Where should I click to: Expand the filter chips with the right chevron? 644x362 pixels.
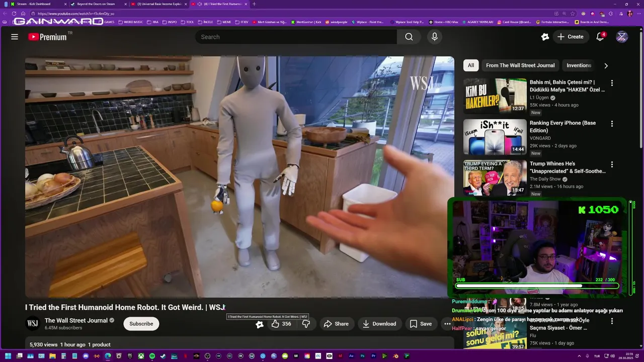pos(606,65)
